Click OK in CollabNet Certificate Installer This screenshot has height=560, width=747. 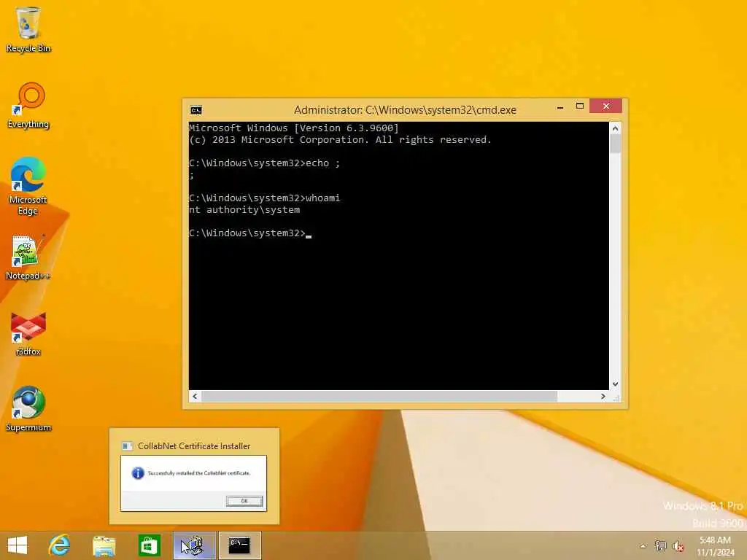point(244,501)
